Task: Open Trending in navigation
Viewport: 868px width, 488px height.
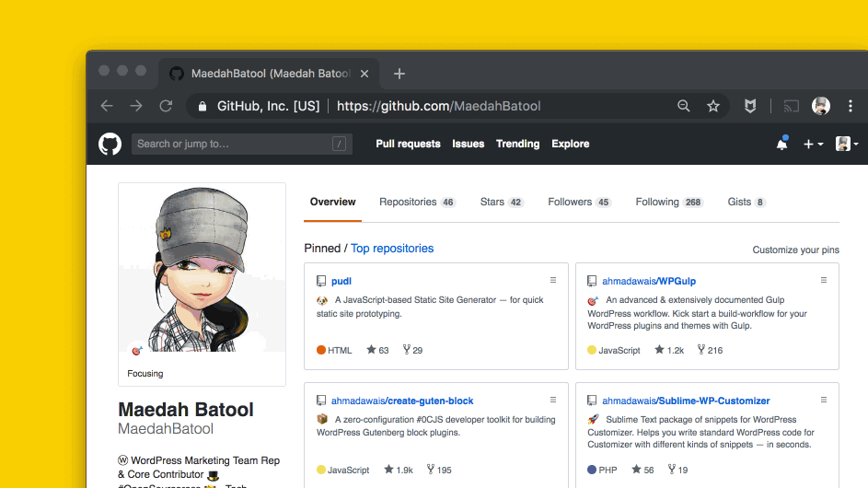Action: tap(517, 144)
